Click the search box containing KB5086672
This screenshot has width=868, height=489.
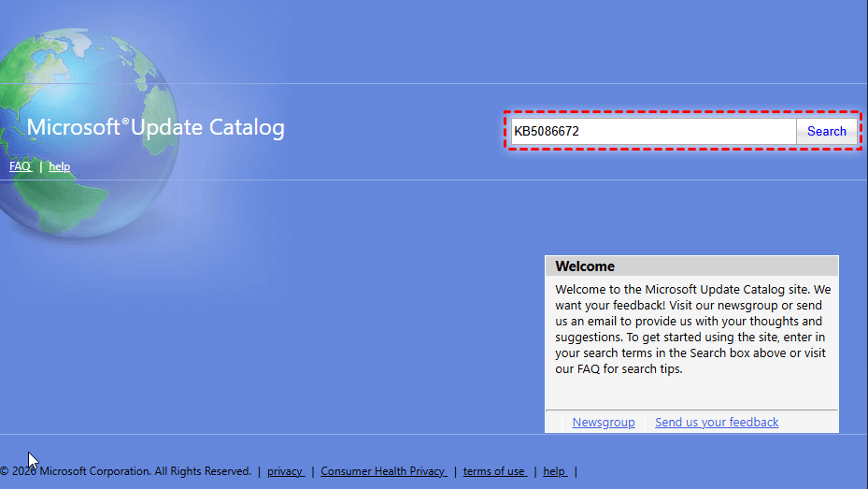tap(653, 131)
